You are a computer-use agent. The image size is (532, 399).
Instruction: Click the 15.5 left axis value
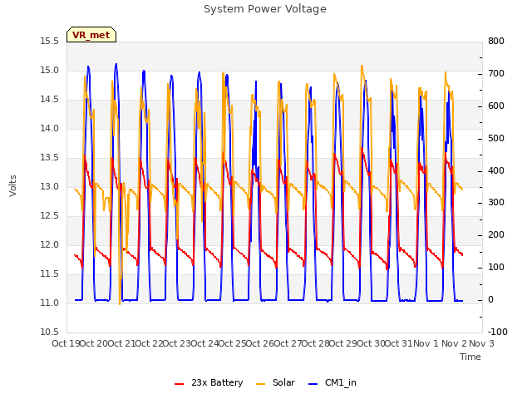tap(50, 42)
